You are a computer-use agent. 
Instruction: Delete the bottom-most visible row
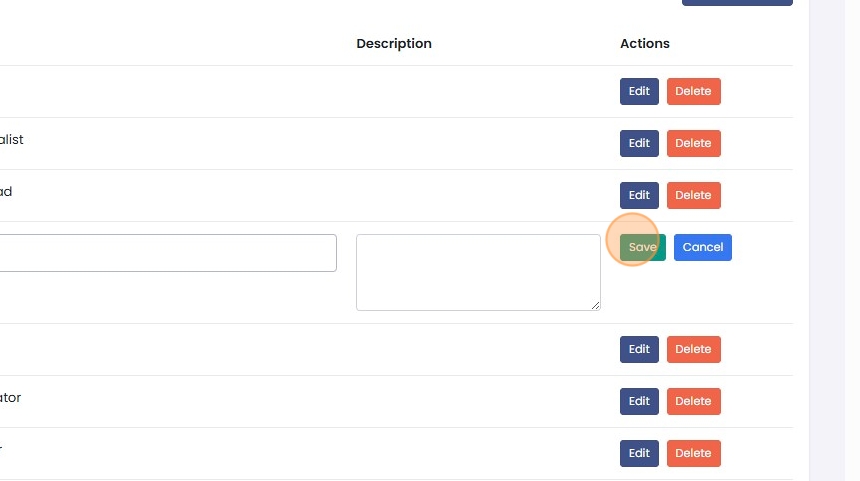coord(693,453)
